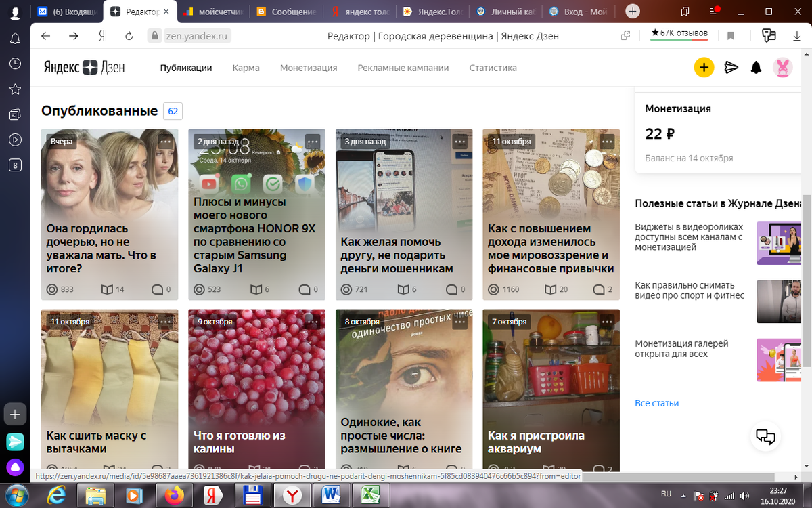Viewport: 812px width, 508px height.
Task: Click the 'Все статьи' link
Action: [656, 403]
